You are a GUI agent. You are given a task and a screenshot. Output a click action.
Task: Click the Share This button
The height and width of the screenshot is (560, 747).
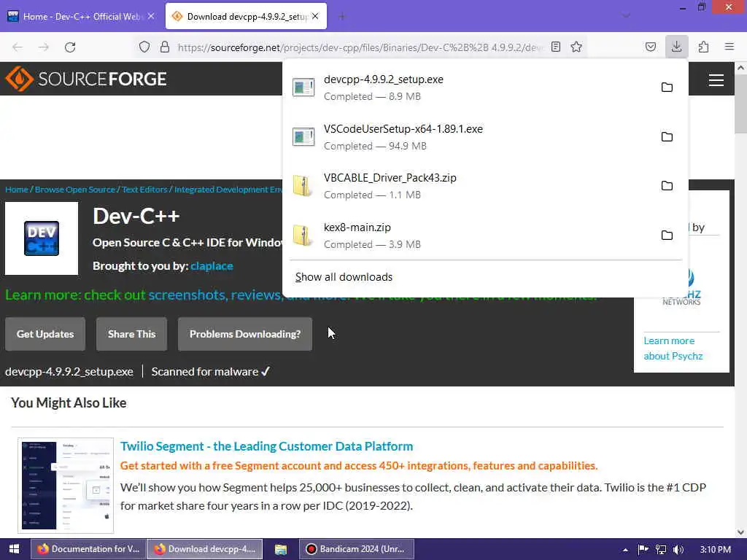131,334
